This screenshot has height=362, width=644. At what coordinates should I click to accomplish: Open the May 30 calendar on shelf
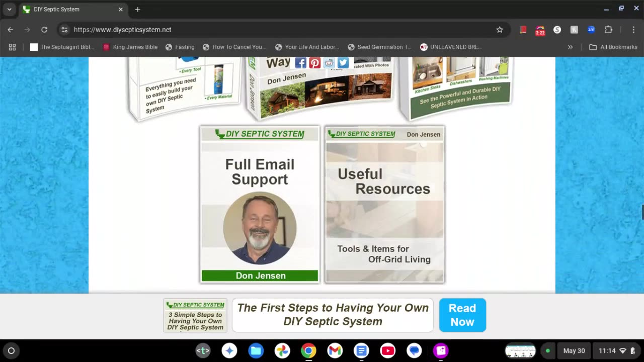point(574,350)
